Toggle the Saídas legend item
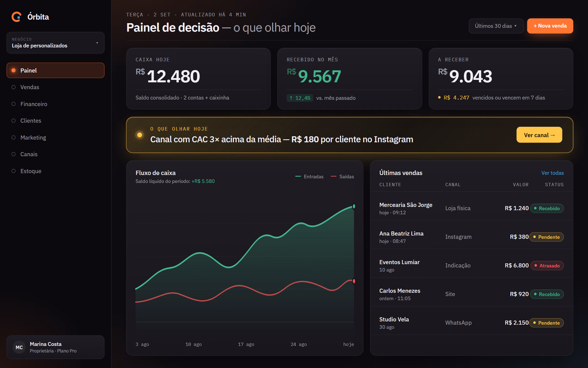This screenshot has width=588, height=368. coord(342,177)
